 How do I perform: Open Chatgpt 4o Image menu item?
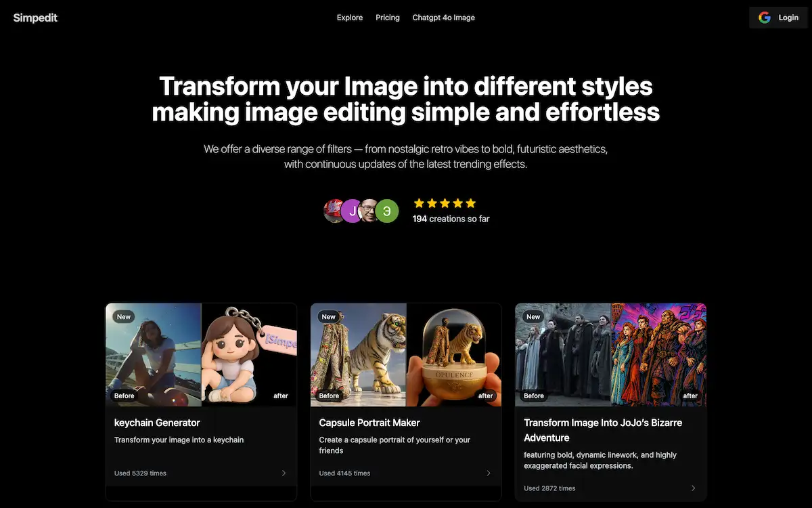click(x=444, y=18)
